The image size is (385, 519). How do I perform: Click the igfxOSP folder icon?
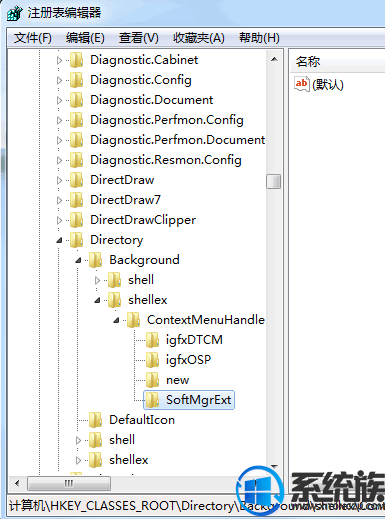[152, 360]
